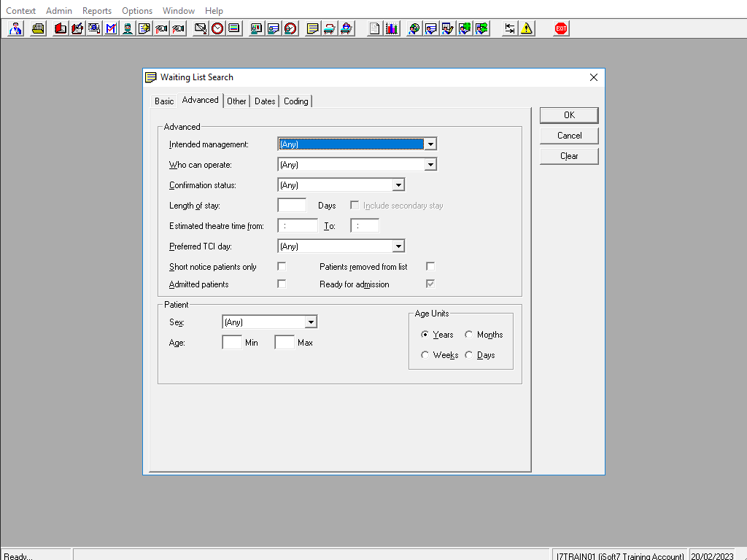Image resolution: width=747 pixels, height=560 pixels.
Task: Open the Options menu
Action: click(137, 10)
